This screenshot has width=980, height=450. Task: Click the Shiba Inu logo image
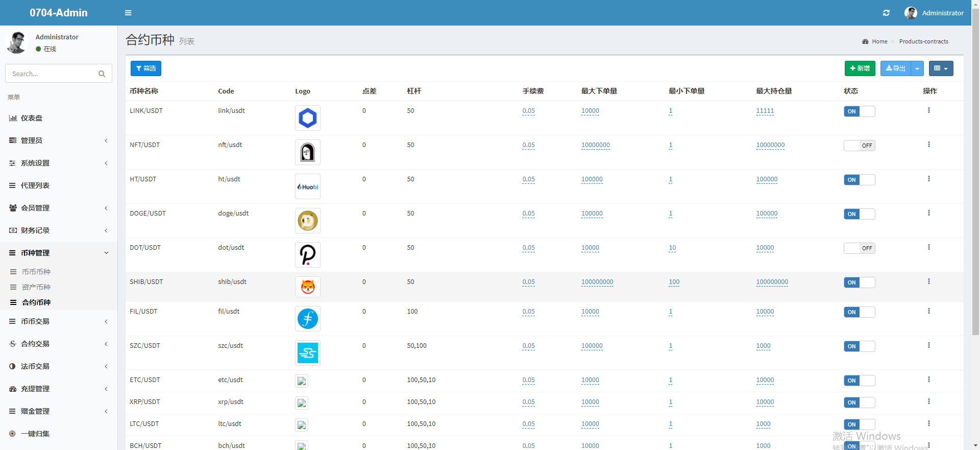pos(308,287)
